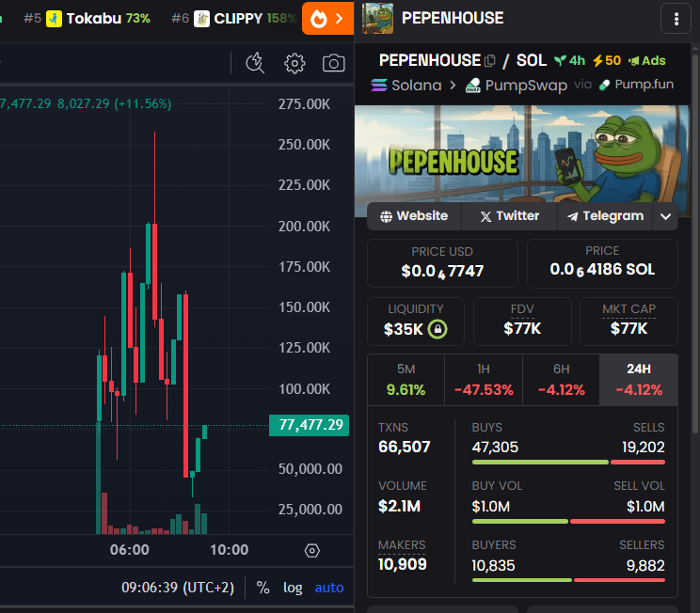Click the MAKERS value 10,909
700x613 pixels.
403,564
